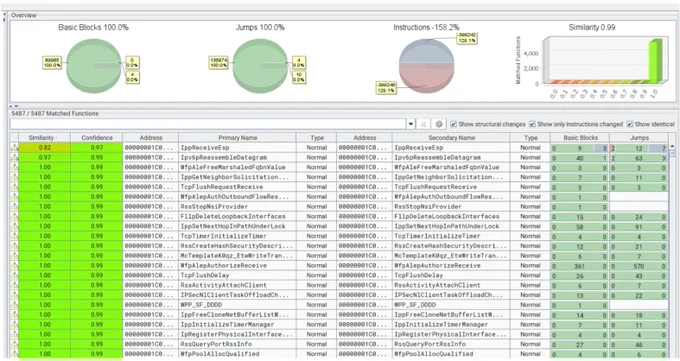The height and width of the screenshot is (361, 680).
Task: Click the Jumps 100.0% pie chart
Action: (260, 66)
